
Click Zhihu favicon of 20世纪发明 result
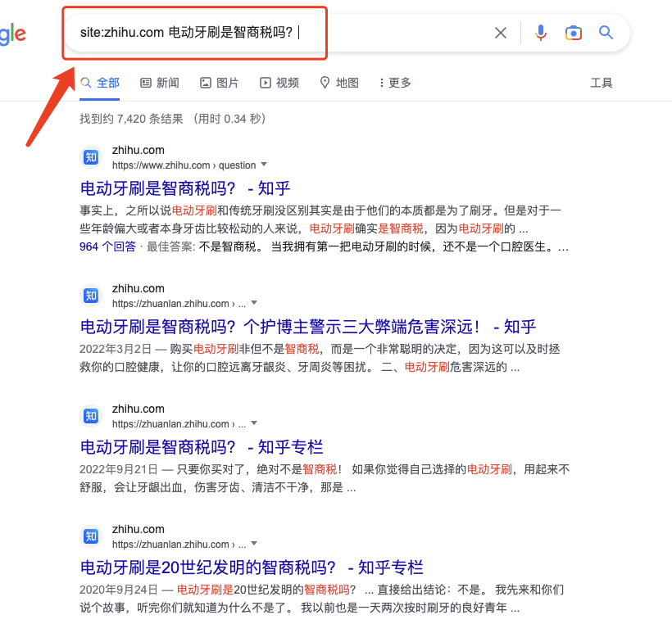pos(91,536)
